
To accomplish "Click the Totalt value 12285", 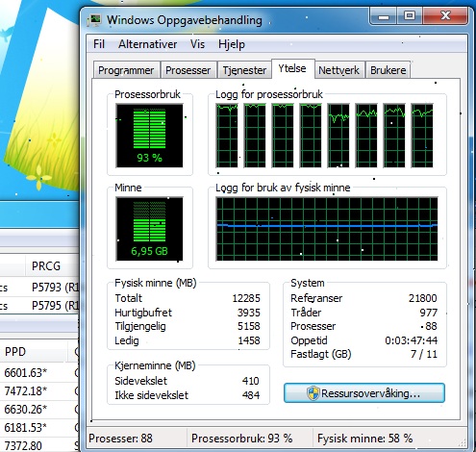I will 246,298.
